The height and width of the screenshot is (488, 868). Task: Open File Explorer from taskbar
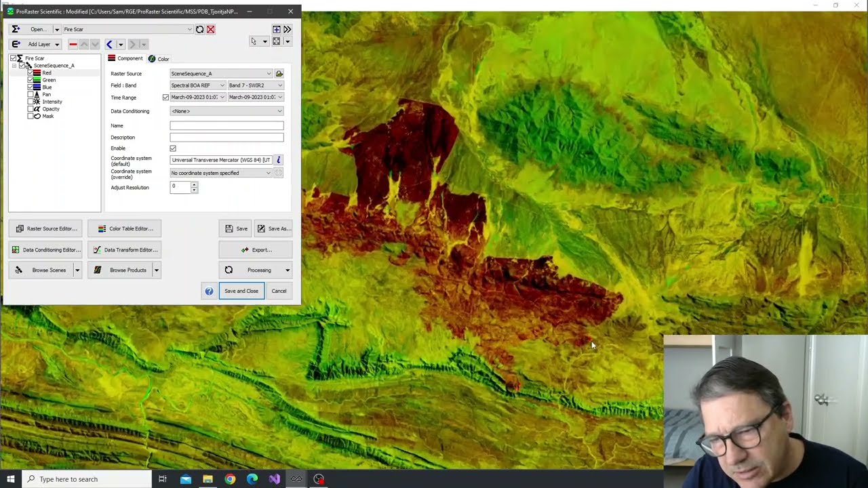(208, 479)
